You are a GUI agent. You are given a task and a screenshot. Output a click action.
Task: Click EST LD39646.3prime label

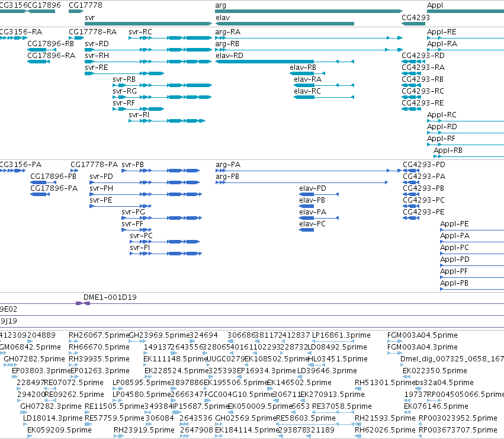(x=327, y=371)
